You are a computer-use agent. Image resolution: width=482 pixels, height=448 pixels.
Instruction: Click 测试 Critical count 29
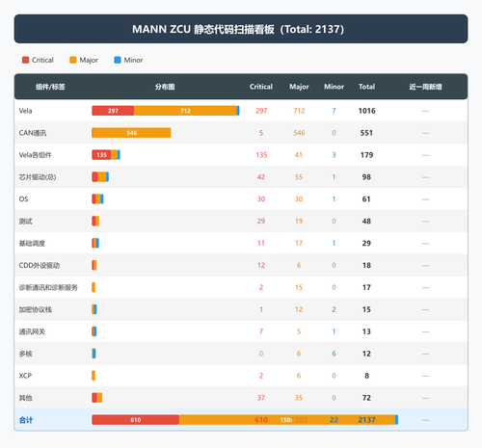tap(261, 221)
